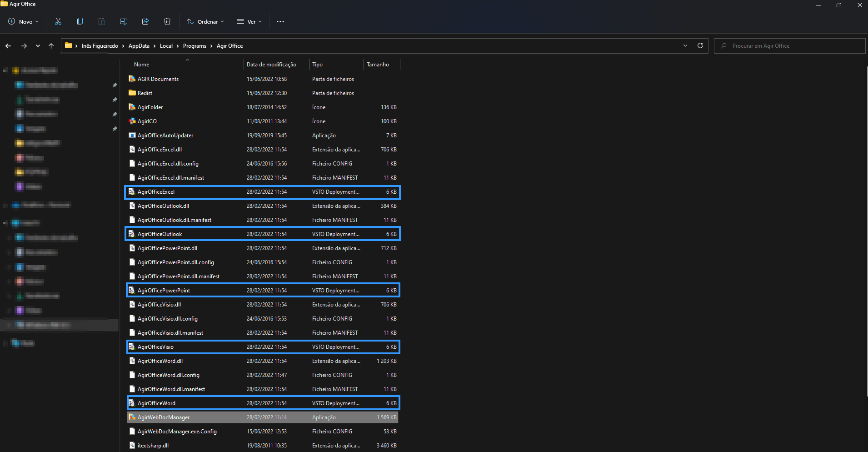Select AgirOfficeExcel.dll.config file name
Viewport: 868px width, 452px height.
point(168,163)
